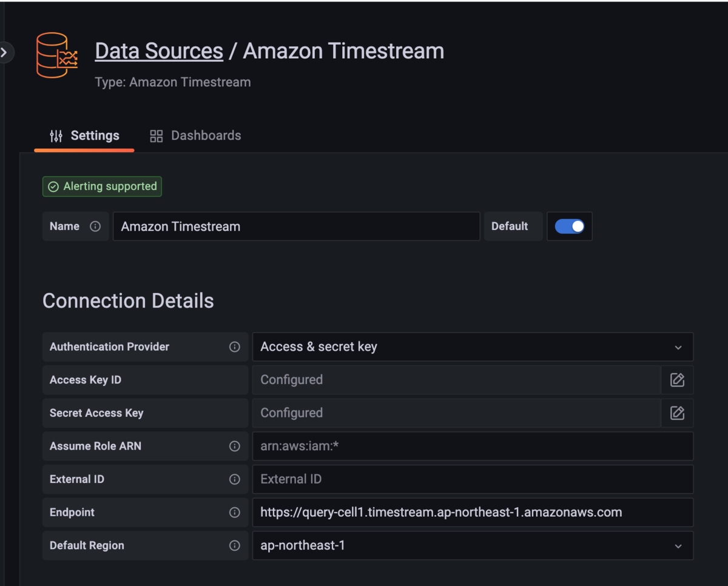Edit the Secret Access Key with the pencil icon

pos(678,413)
